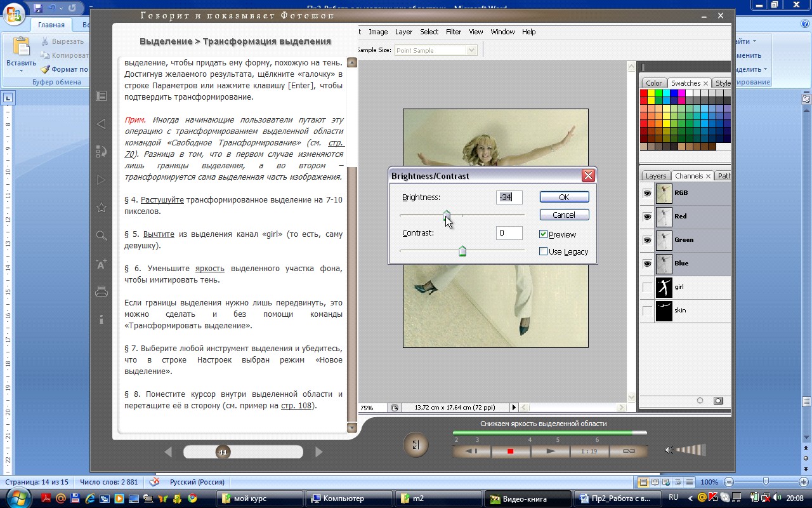The width and height of the screenshot is (812, 508).
Task: Click the printer icon in the sidebar
Action: [101, 291]
